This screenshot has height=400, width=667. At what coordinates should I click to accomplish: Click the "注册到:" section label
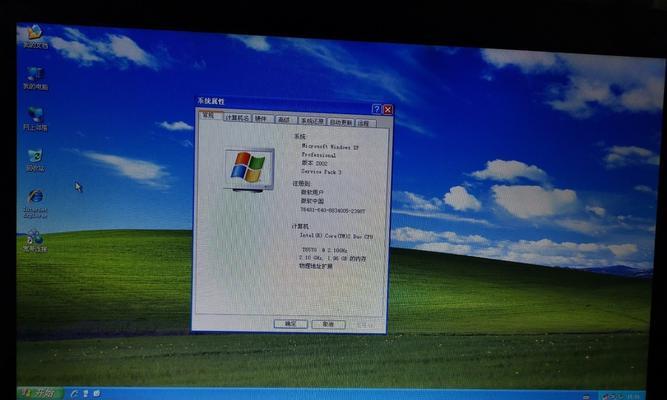301,183
